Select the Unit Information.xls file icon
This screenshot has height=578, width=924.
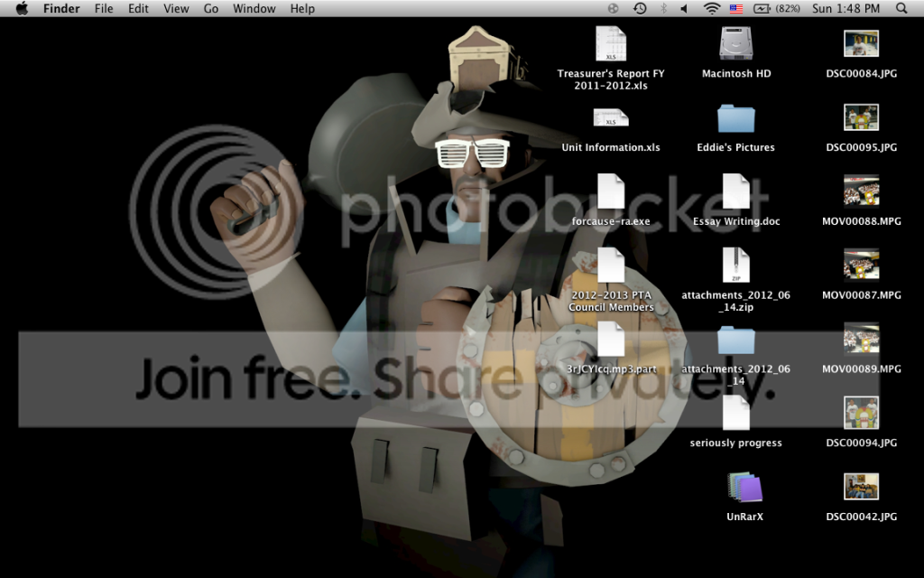[x=611, y=118]
